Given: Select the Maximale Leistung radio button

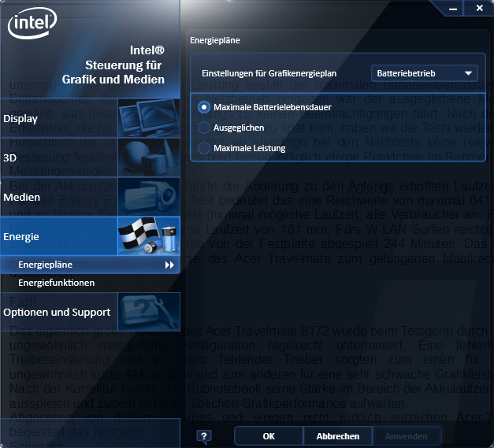Looking at the screenshot, I should point(204,148).
